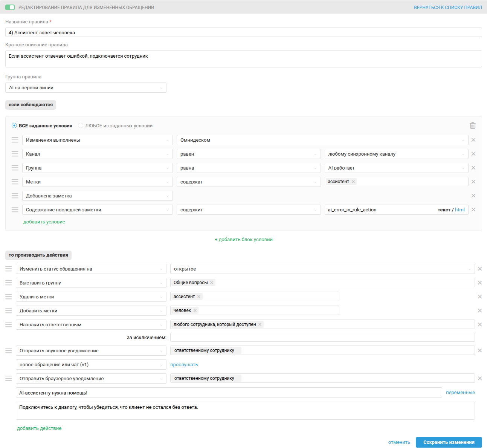487x448 pixels.
Task: Open the status dropdown showing 'открытое'
Action: click(x=322, y=269)
